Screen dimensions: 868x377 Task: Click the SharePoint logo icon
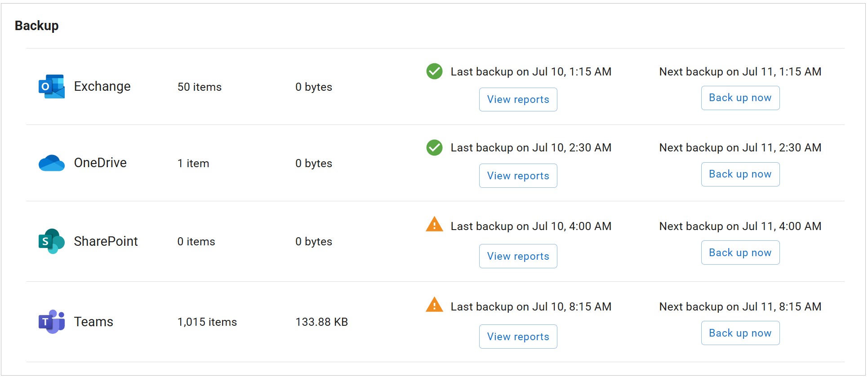(x=52, y=241)
